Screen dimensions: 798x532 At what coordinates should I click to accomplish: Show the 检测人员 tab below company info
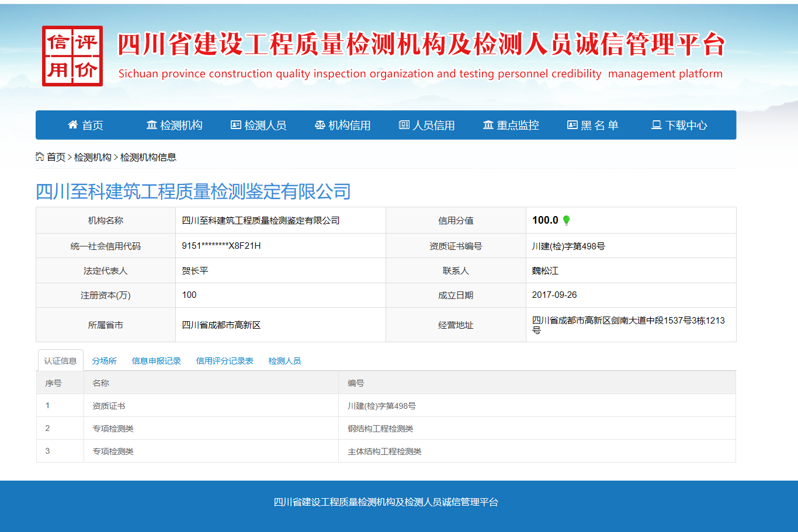tap(284, 361)
